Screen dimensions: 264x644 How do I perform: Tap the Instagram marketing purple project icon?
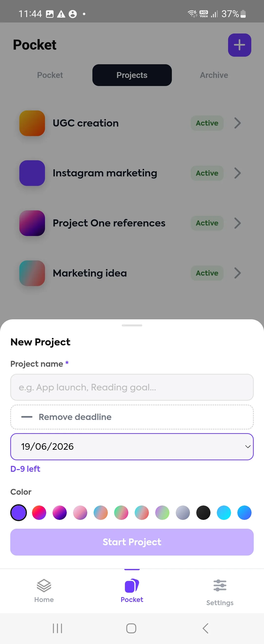32,173
